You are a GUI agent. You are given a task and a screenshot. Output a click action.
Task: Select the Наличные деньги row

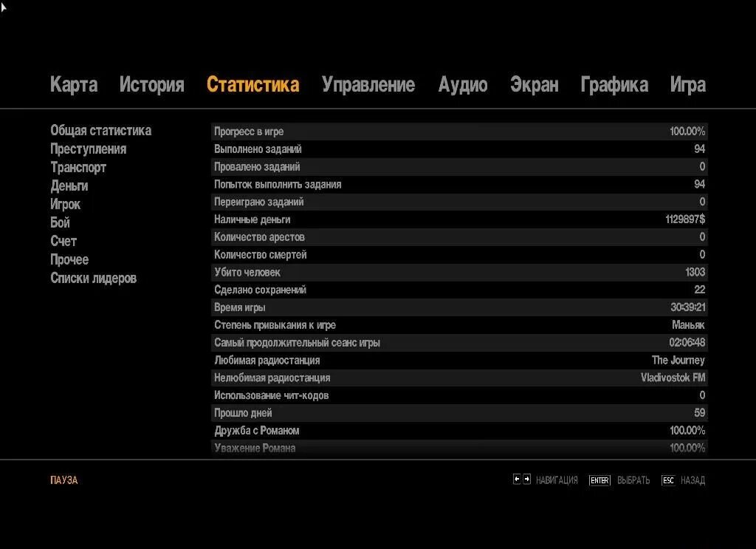[459, 219]
